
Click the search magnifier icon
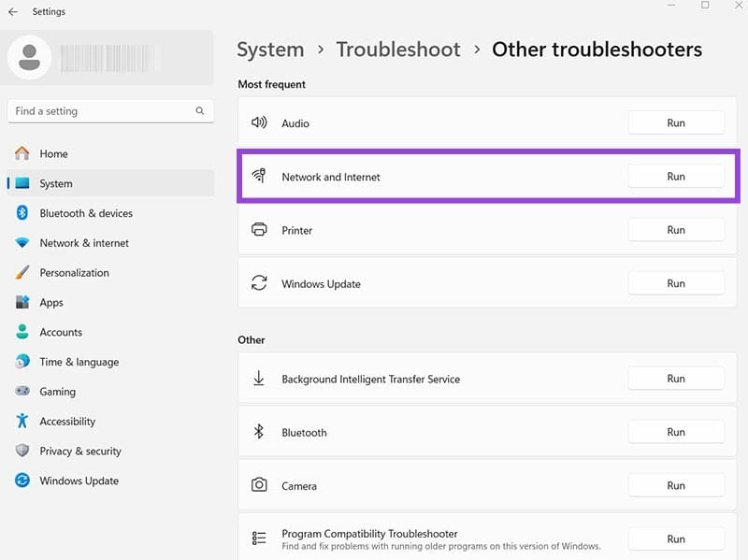click(x=200, y=110)
